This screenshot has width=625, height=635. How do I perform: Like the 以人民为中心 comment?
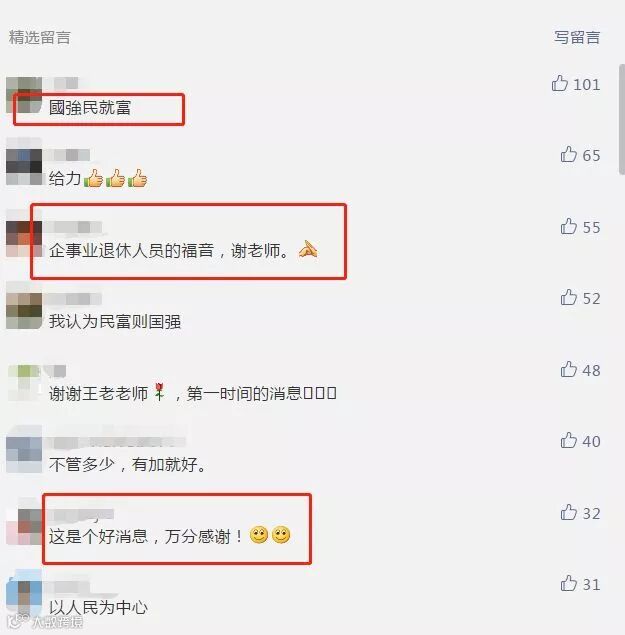coord(569,584)
